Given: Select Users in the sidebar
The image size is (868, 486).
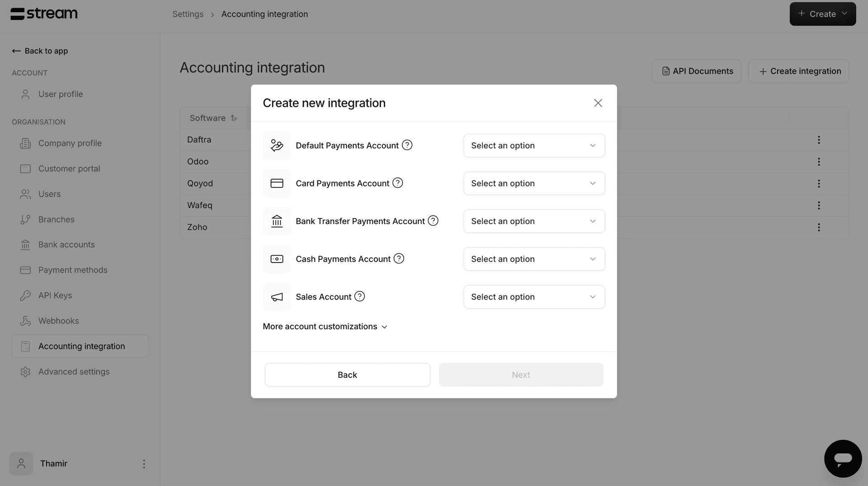Looking at the screenshot, I should (80, 194).
